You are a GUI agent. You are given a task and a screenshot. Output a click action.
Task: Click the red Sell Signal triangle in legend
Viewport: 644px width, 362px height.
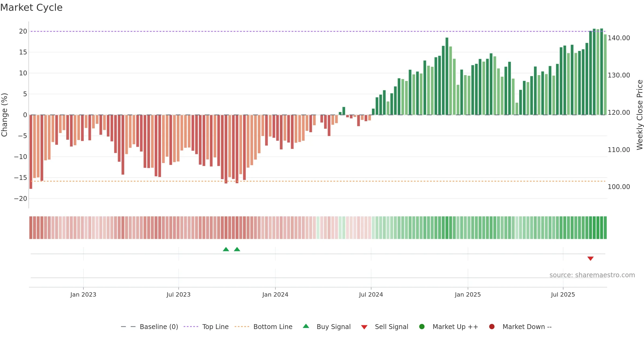[x=364, y=327]
